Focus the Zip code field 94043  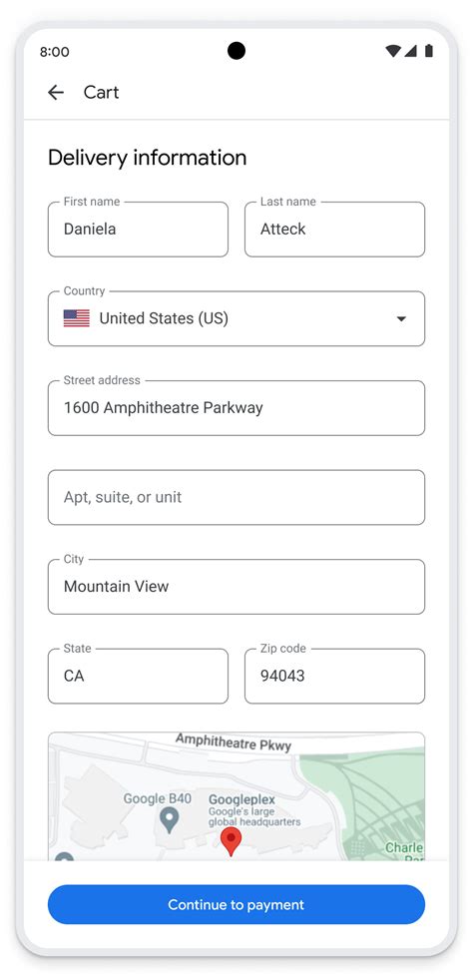click(335, 677)
